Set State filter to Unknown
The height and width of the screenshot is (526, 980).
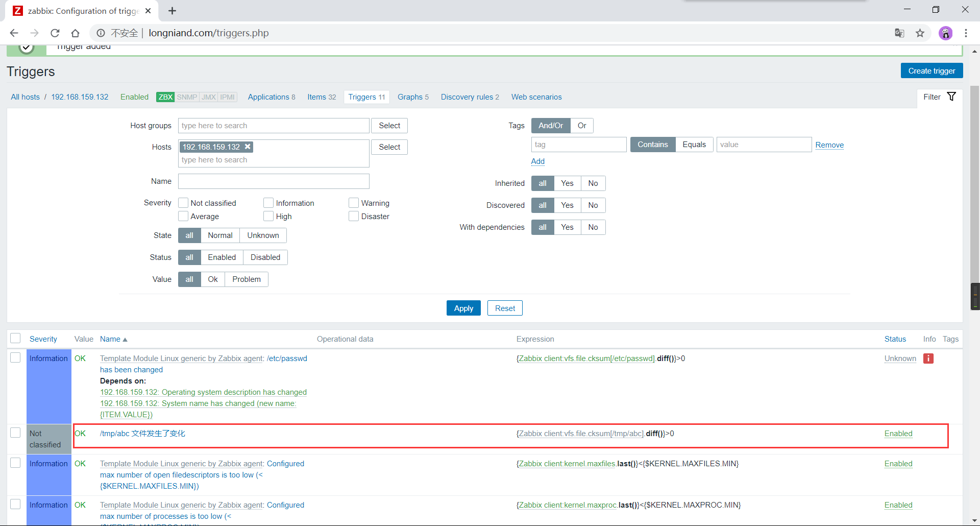263,235
